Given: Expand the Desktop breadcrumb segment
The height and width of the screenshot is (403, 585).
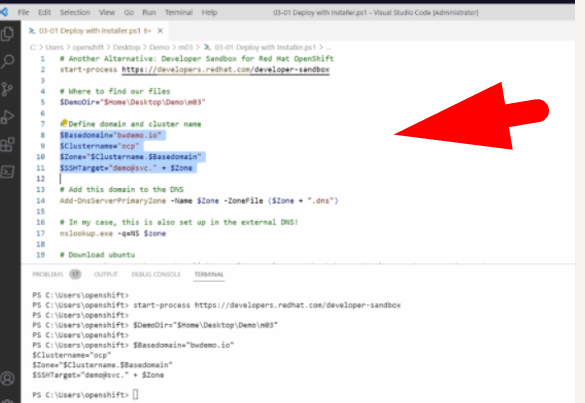Looking at the screenshot, I should (126, 47).
